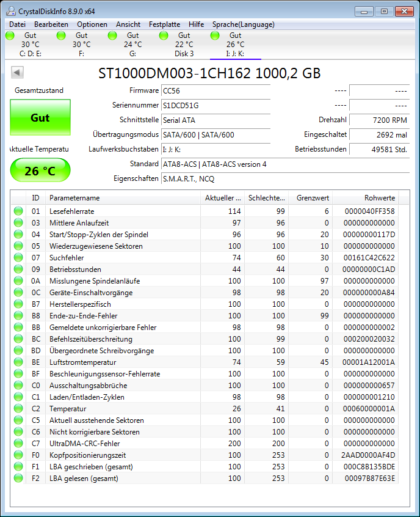This screenshot has height=517, width=420.
Task: Click status icon for Beschleunigungssensor-Fehlerrate row
Action: (x=18, y=373)
